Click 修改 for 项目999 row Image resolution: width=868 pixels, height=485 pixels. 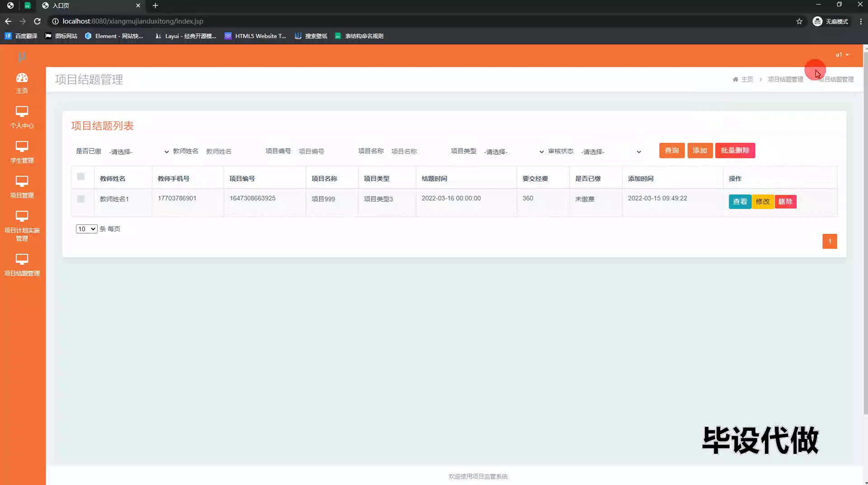coord(763,201)
